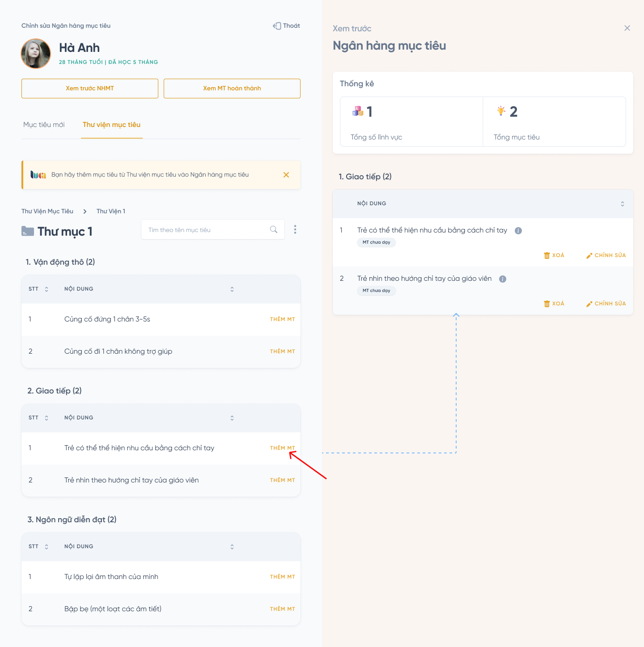This screenshot has height=647, width=644.
Task: Dismiss the yellow notification banner
Action: click(286, 175)
